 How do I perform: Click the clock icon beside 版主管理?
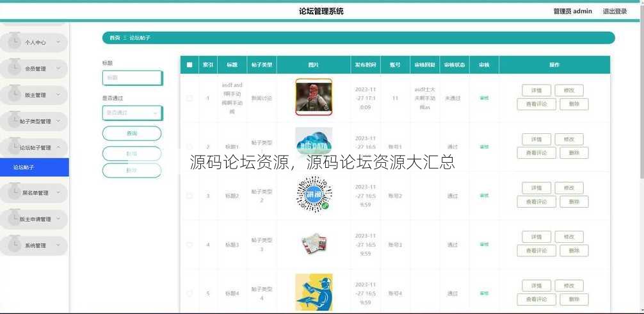(x=14, y=95)
